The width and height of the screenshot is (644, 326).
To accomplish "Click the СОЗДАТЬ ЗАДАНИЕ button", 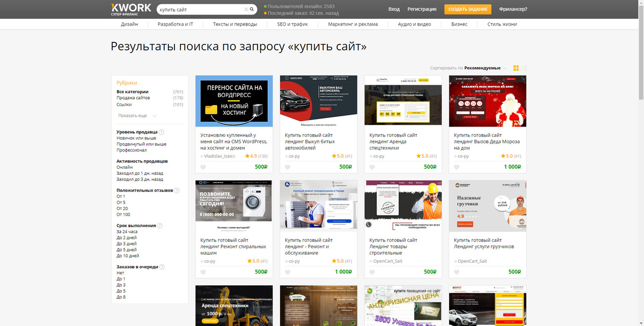I will pyautogui.click(x=468, y=9).
